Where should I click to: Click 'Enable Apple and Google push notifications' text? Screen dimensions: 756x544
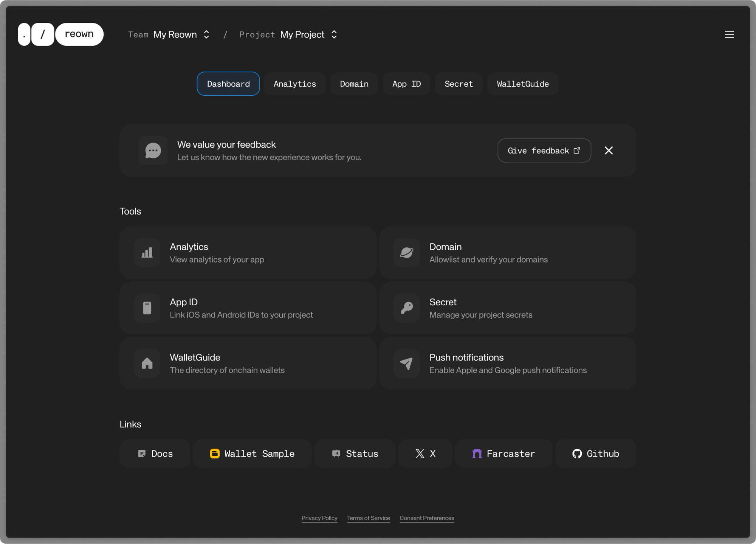click(x=508, y=370)
